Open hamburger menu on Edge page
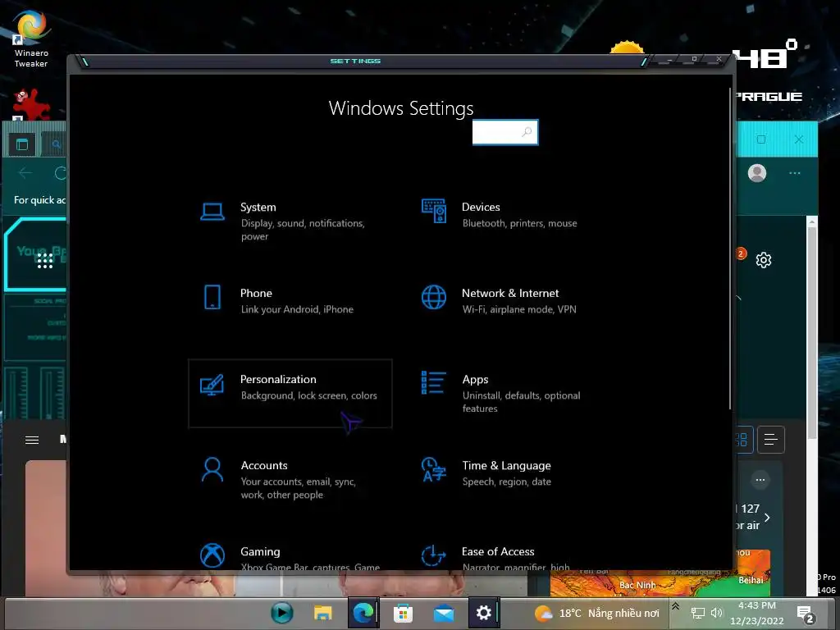 pos(32,440)
